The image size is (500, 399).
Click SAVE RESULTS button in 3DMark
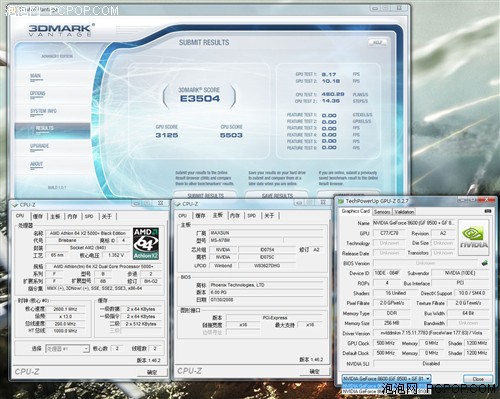277,195
